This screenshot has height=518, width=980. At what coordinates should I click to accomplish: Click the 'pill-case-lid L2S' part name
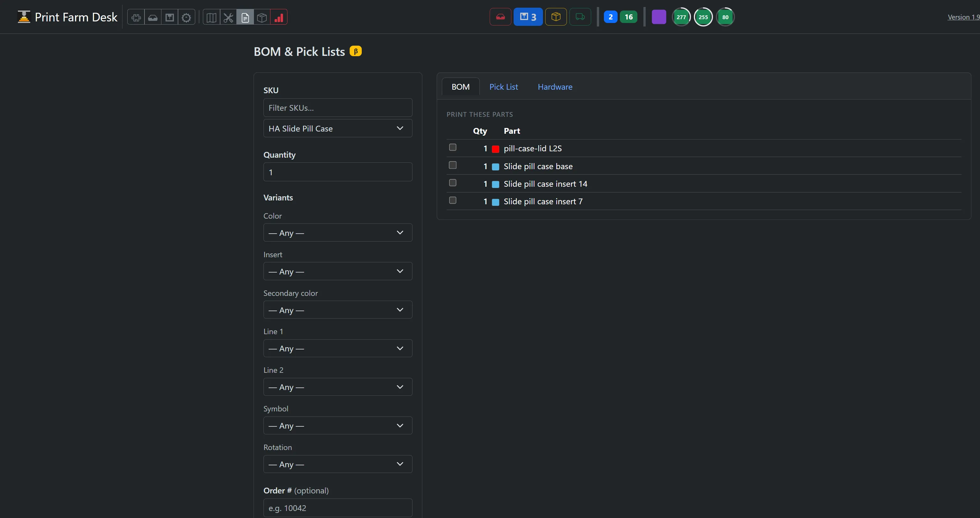pyautogui.click(x=533, y=148)
